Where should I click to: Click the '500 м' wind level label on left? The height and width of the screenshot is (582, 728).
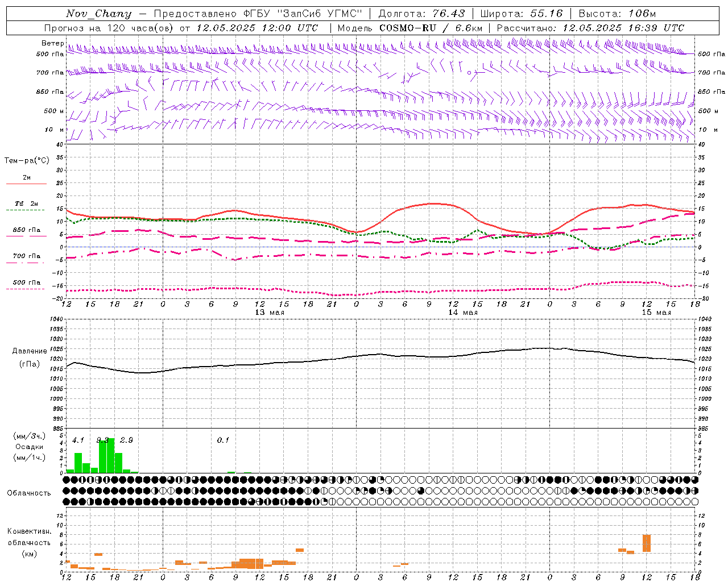[x=54, y=111]
